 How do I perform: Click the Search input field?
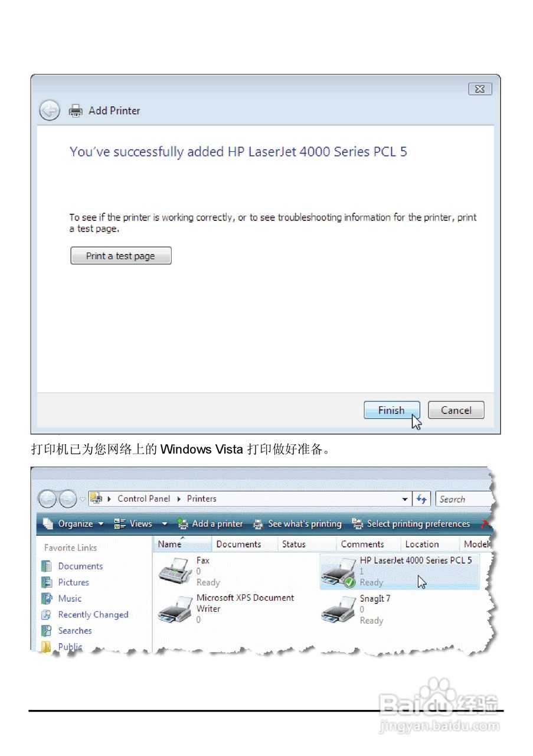point(463,499)
